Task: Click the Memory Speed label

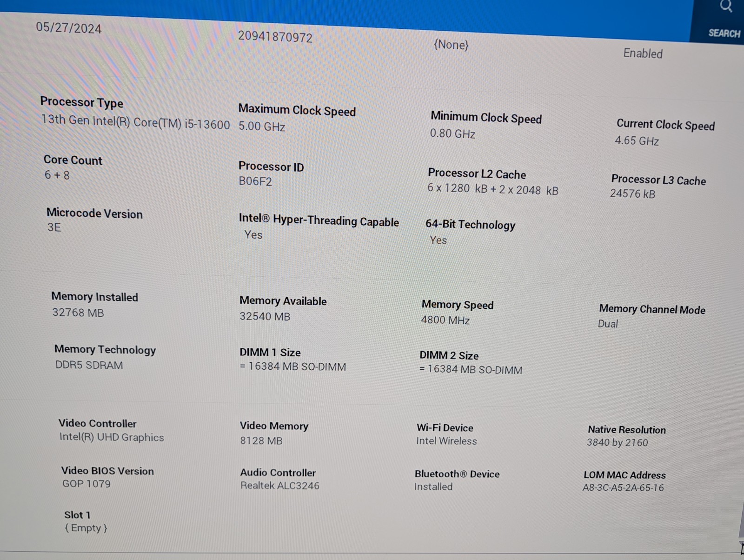Action: pyautogui.click(x=458, y=305)
